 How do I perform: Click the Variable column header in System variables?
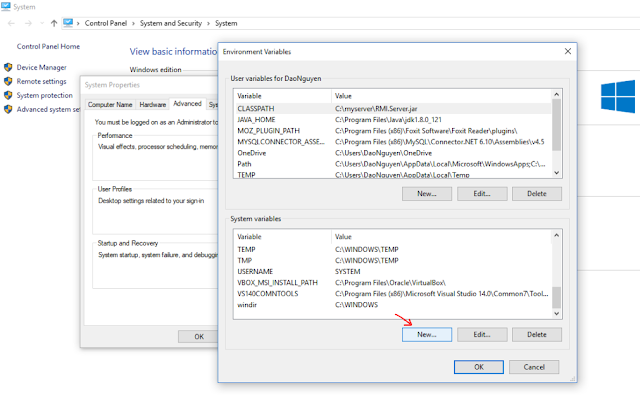282,237
